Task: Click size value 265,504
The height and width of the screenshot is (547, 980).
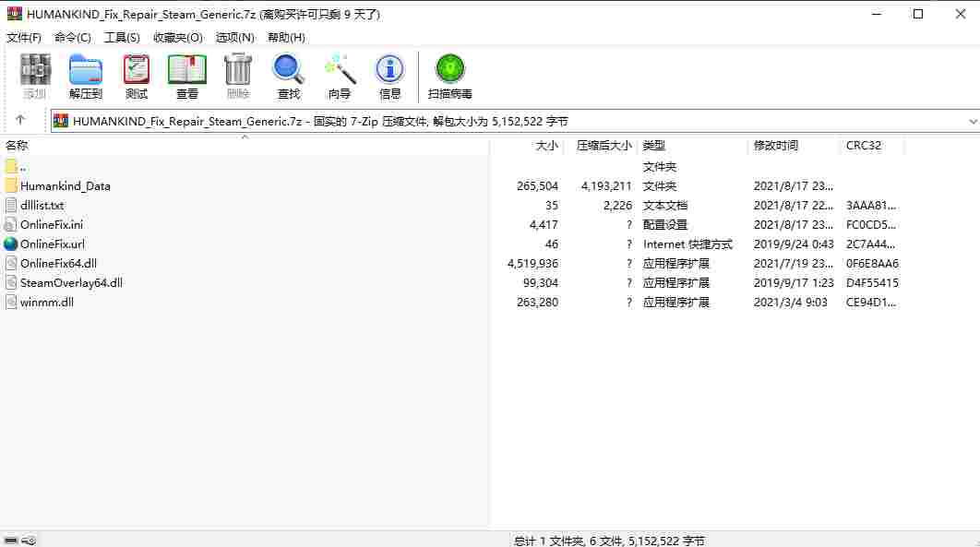Action: (537, 186)
